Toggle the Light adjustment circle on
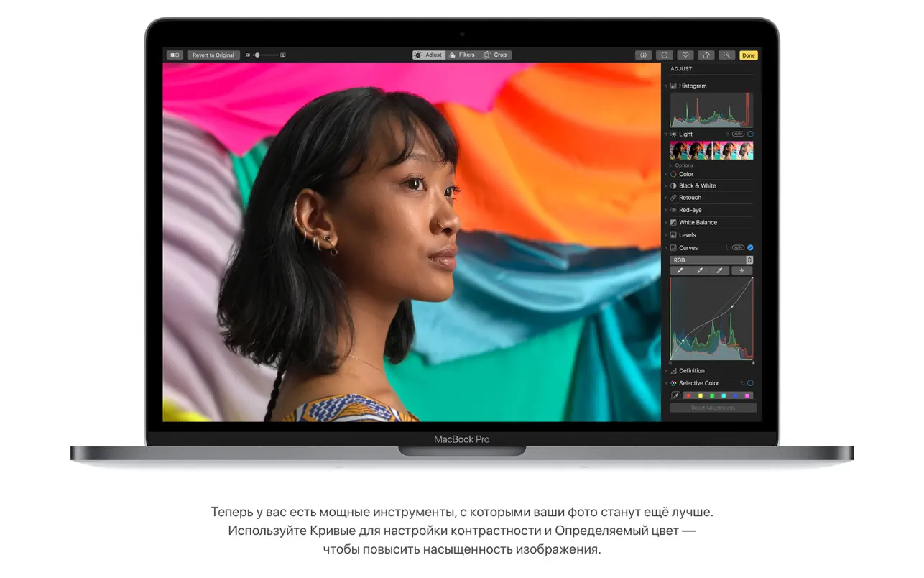 click(750, 134)
